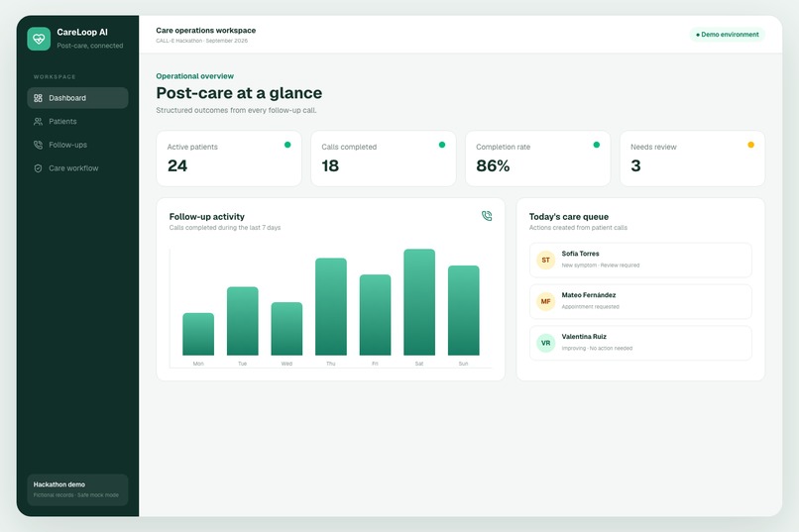Screen dimensions: 799x532
Task: Select the Monday bar in the chart
Action: click(x=198, y=334)
